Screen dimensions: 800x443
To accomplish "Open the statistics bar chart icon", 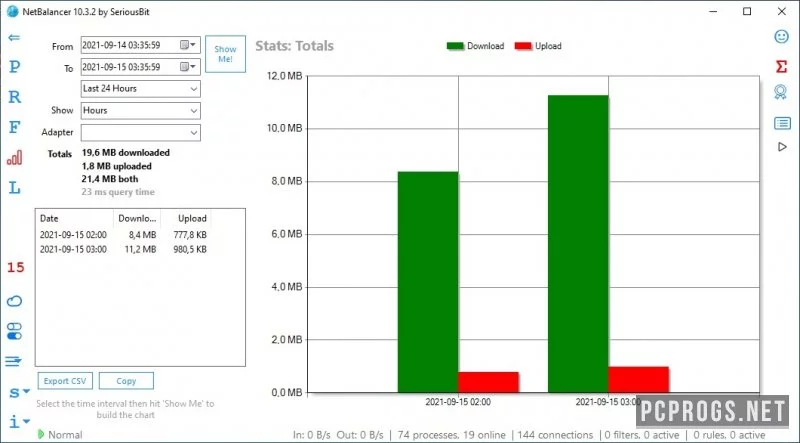I will point(15,157).
